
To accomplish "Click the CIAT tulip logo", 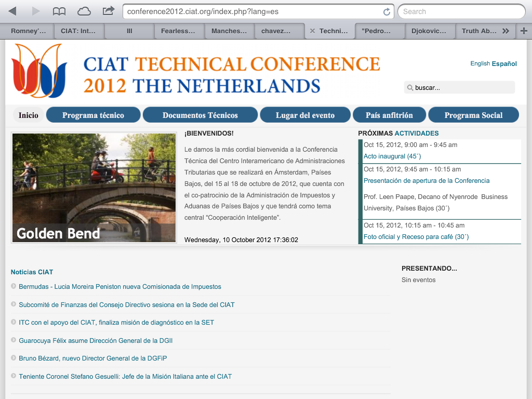I will click(40, 71).
